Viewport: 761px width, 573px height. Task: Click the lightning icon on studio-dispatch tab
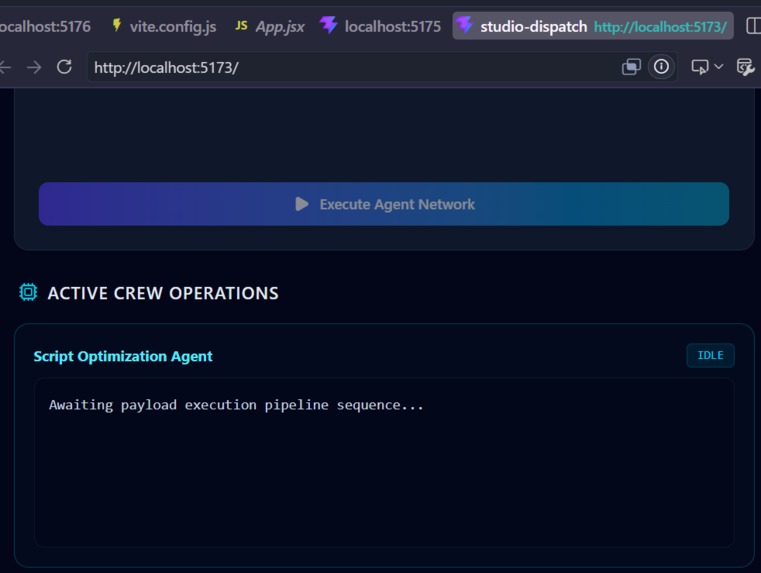464,24
